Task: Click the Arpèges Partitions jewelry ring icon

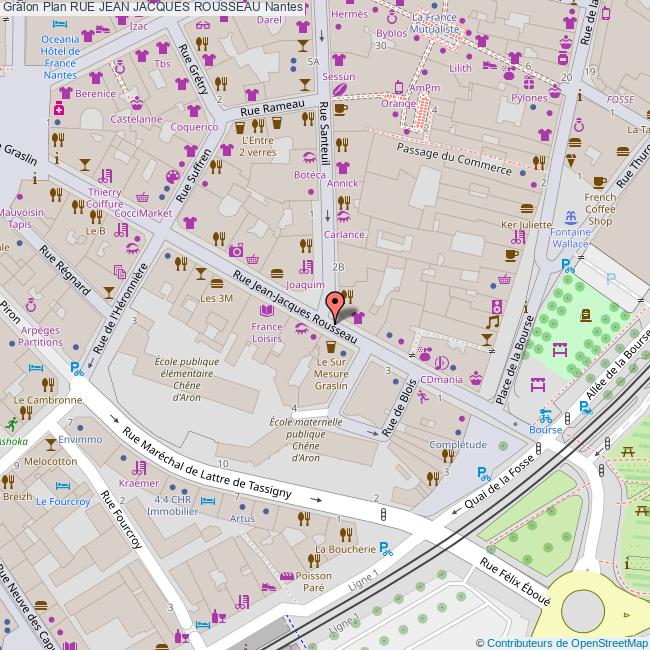Action: click(x=31, y=306)
